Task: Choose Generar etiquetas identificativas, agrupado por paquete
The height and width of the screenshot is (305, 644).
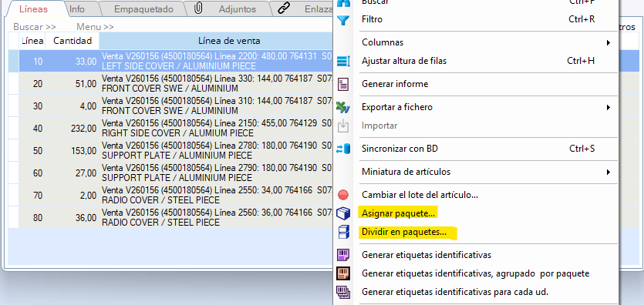Action: point(475,273)
